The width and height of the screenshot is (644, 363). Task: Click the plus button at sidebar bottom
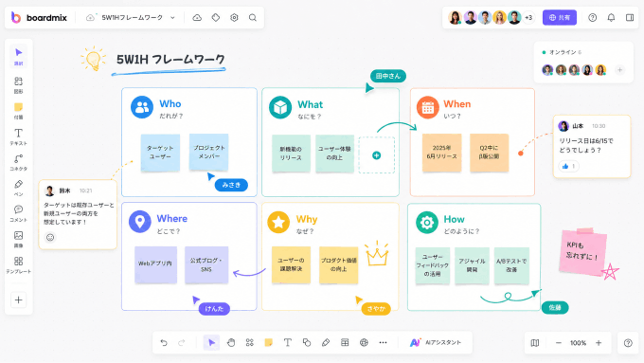point(19,300)
